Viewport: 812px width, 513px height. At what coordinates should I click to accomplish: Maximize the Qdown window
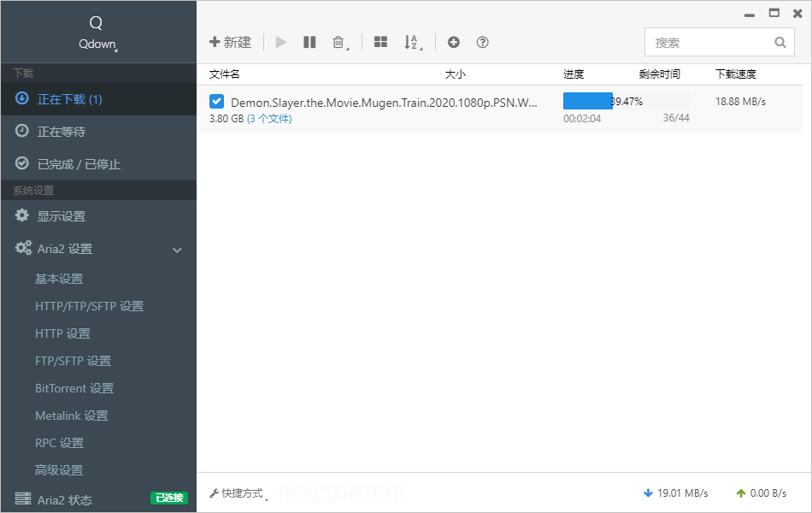(774, 14)
